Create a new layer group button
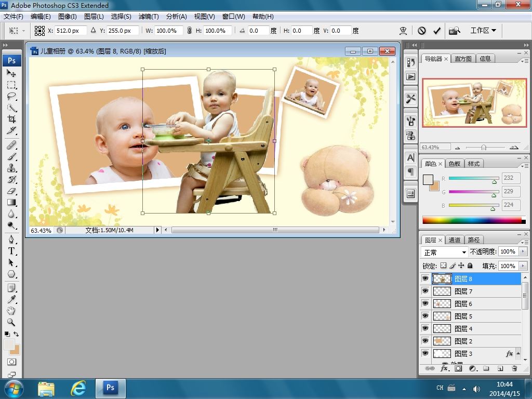Image resolution: width=532 pixels, height=399 pixels. [x=486, y=368]
